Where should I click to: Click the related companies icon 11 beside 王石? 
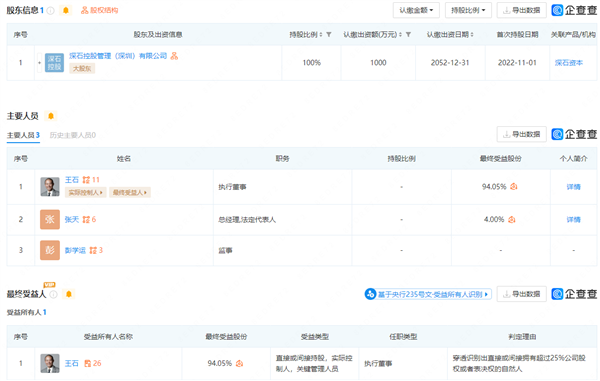click(x=91, y=180)
